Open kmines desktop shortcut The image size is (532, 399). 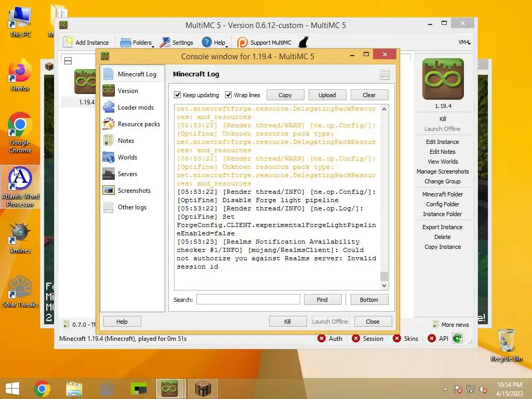click(20, 238)
